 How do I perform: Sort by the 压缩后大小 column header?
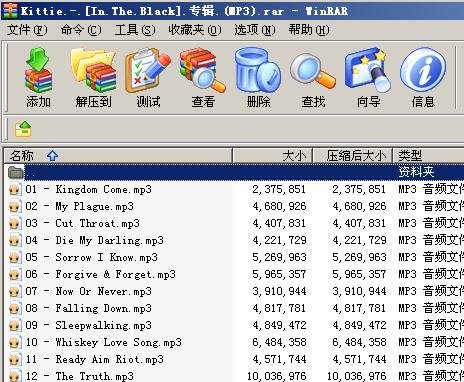[x=353, y=156]
